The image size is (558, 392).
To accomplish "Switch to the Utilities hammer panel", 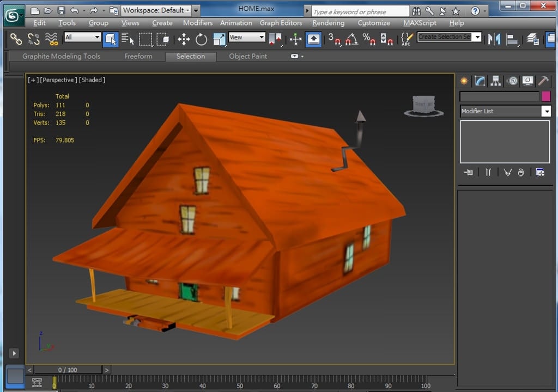I will pyautogui.click(x=543, y=81).
